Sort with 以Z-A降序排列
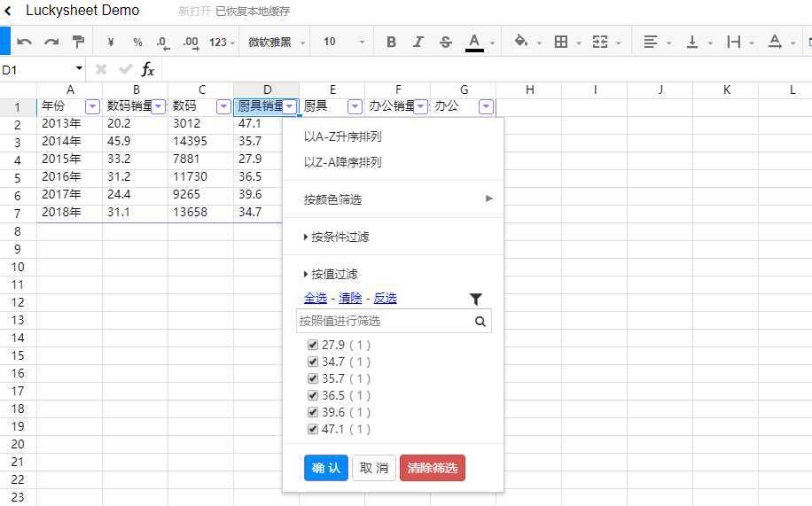The width and height of the screenshot is (812, 506). [x=393, y=162]
